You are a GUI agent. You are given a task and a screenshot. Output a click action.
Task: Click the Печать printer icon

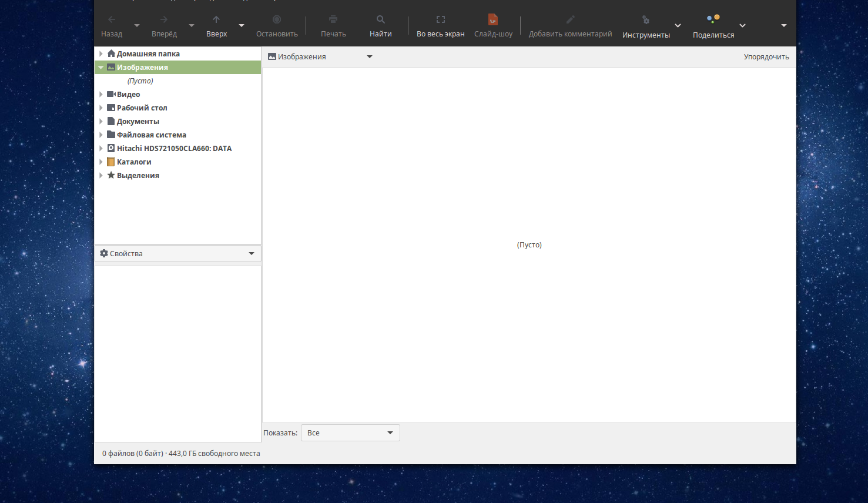[333, 19]
